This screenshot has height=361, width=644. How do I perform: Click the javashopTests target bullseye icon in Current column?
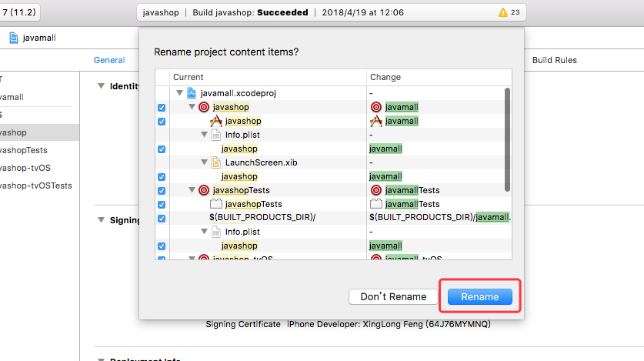204,190
